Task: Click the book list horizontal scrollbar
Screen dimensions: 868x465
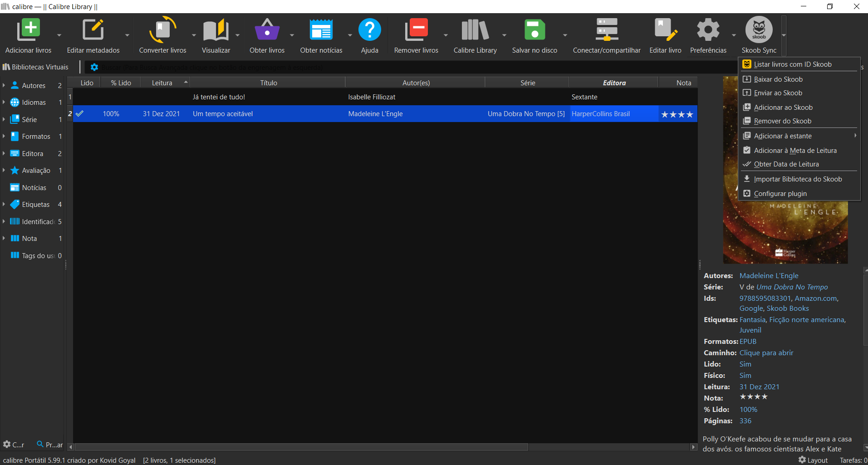Action: [x=301, y=447]
